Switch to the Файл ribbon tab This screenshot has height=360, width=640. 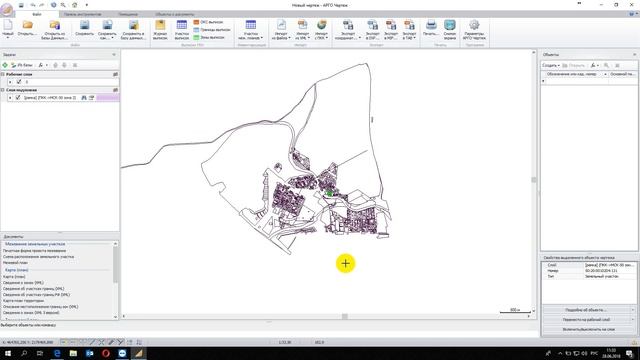pos(37,14)
